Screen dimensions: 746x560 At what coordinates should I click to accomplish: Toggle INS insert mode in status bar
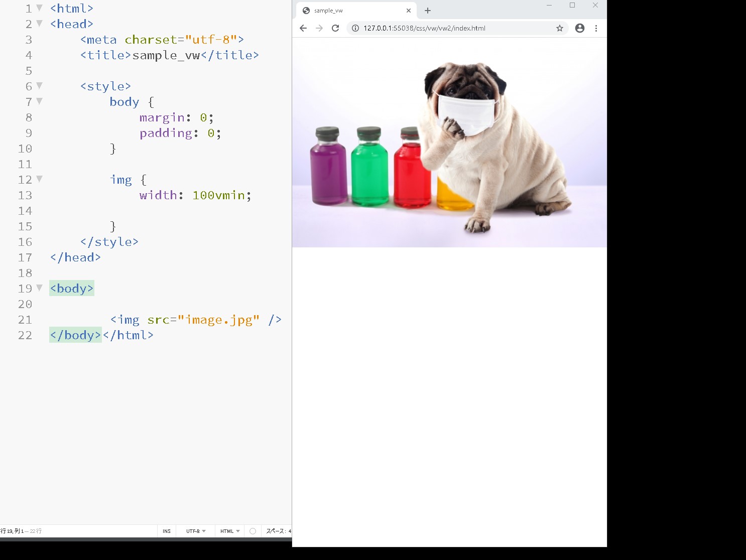click(167, 531)
